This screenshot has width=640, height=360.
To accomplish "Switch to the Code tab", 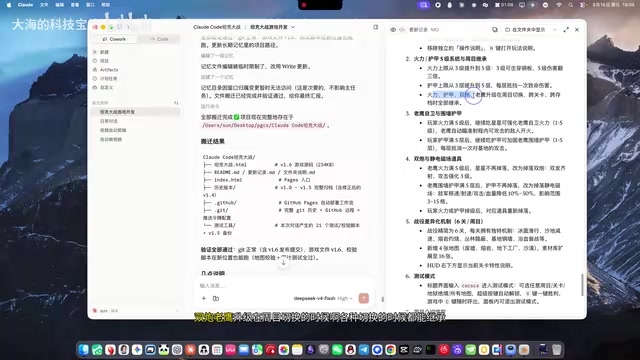I will (159, 39).
